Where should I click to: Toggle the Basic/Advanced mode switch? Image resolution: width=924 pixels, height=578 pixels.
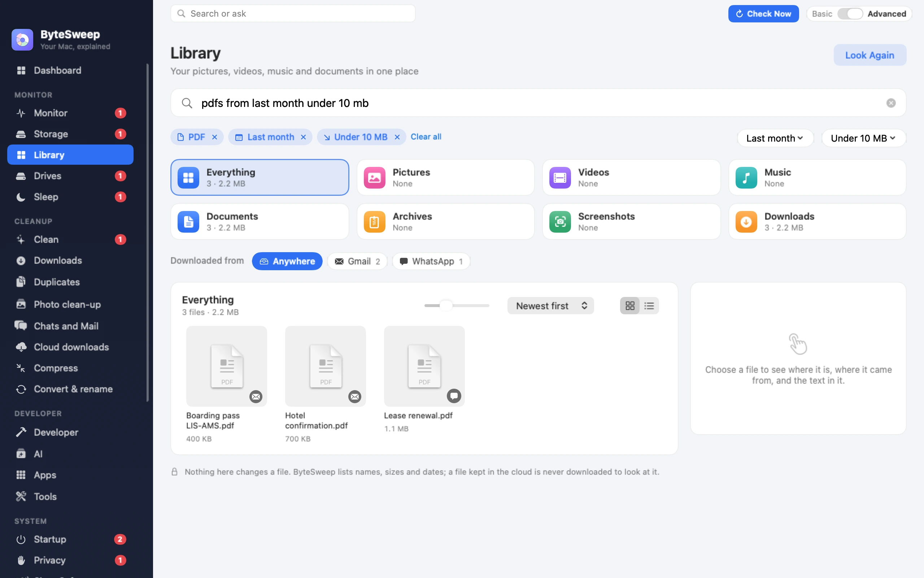pos(850,14)
